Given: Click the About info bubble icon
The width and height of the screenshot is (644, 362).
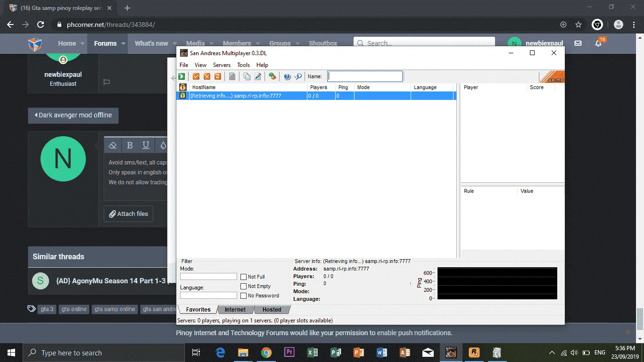Looking at the screenshot, I should click(298, 76).
